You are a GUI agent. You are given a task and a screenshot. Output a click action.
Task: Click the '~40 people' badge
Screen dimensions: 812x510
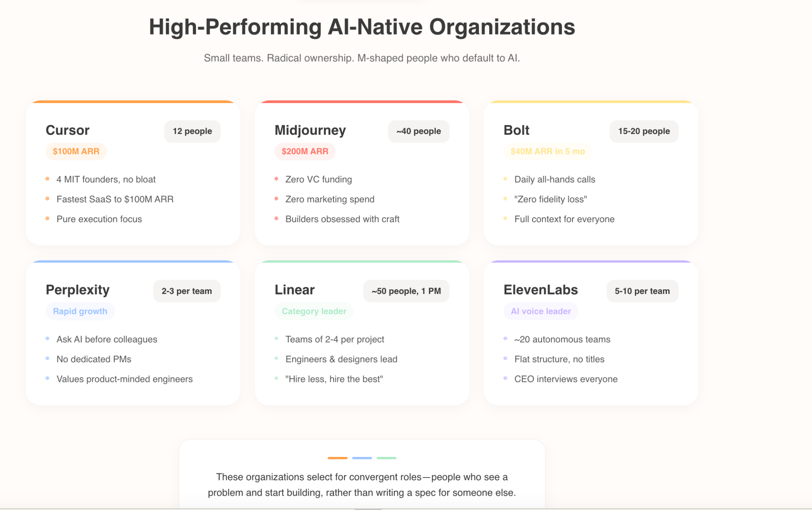pyautogui.click(x=418, y=131)
